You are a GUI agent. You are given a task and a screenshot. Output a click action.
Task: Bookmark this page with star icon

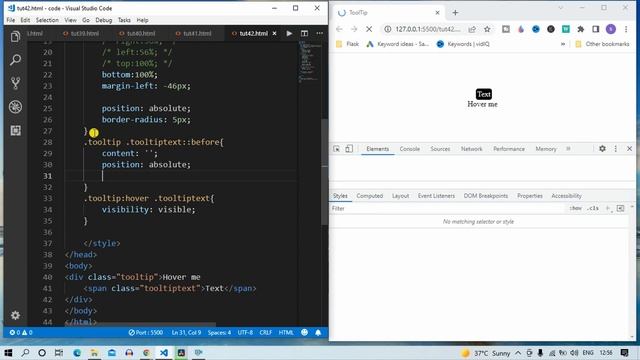pos(487,29)
